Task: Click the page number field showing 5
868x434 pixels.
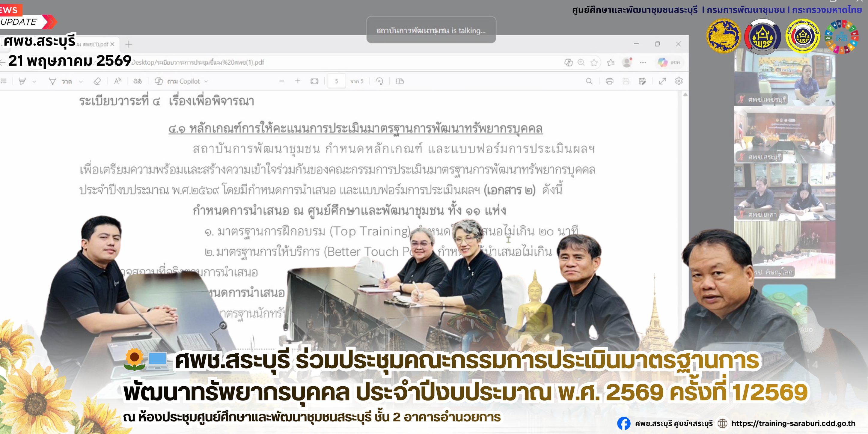Action: coord(337,81)
